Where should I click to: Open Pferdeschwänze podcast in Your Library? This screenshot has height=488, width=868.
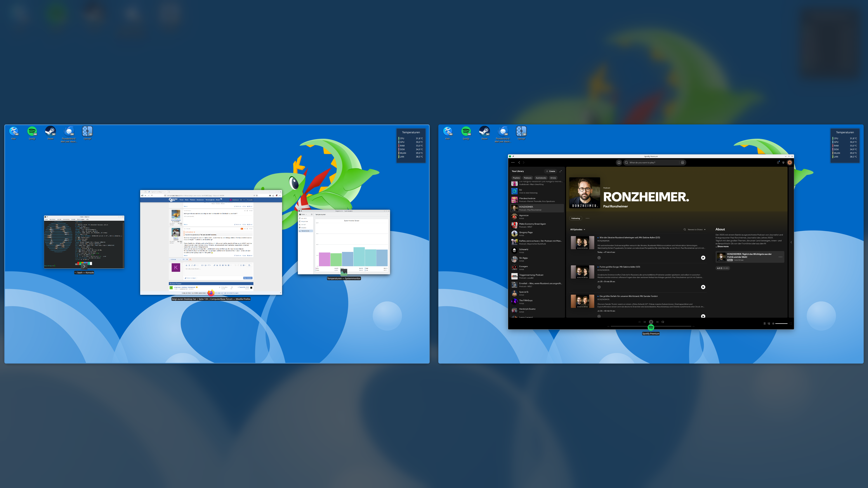537,200
